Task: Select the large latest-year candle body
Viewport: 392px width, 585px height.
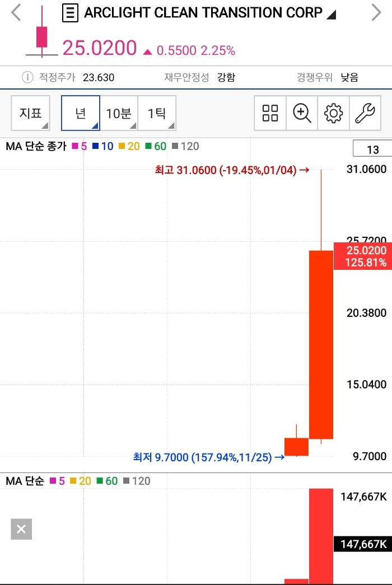Action: coord(321,344)
